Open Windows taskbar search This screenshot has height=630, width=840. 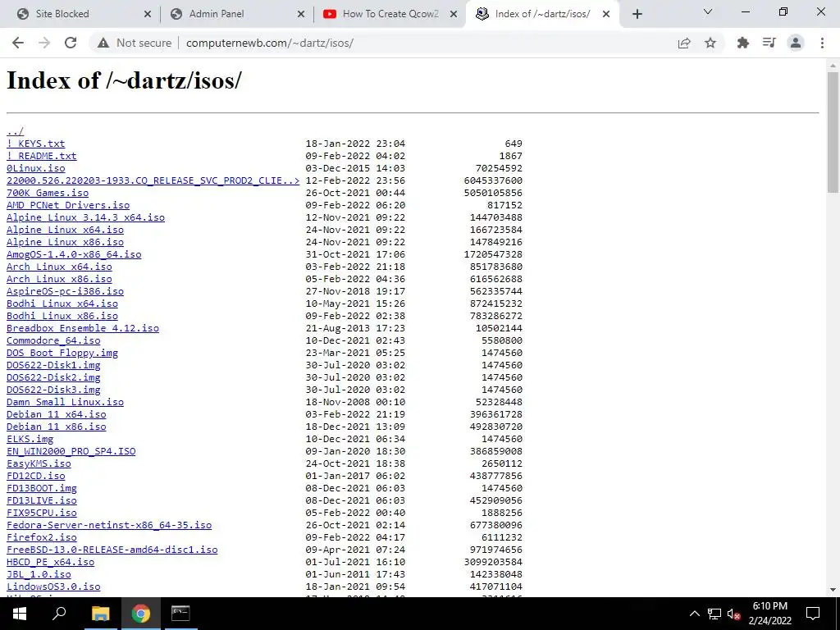click(59, 614)
